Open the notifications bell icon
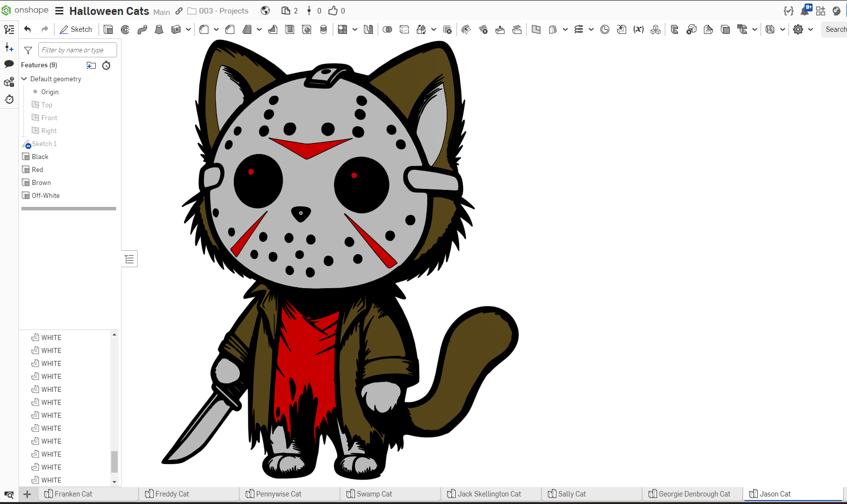This screenshot has height=504, width=847. click(x=805, y=10)
